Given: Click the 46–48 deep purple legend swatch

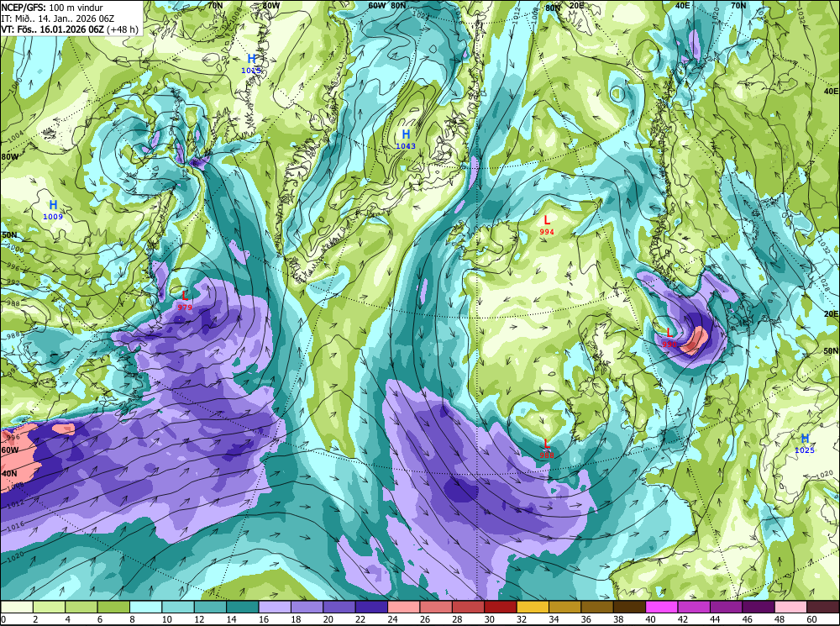Looking at the screenshot, I should [758, 607].
